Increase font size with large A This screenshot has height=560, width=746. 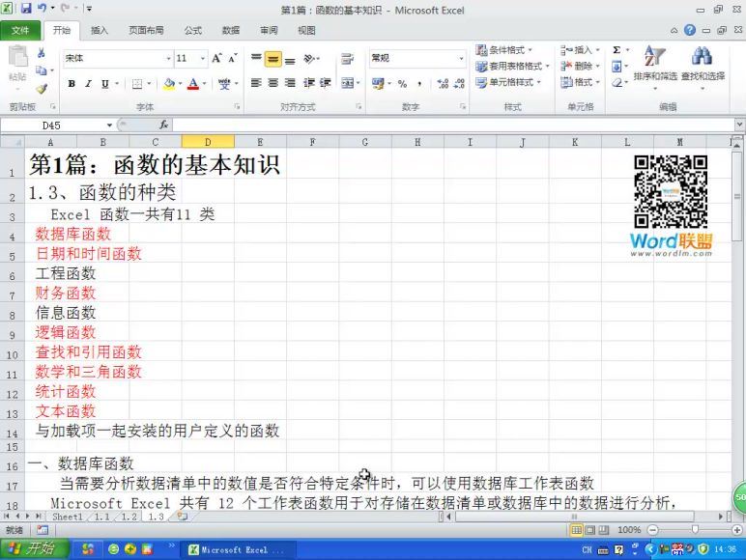216,58
